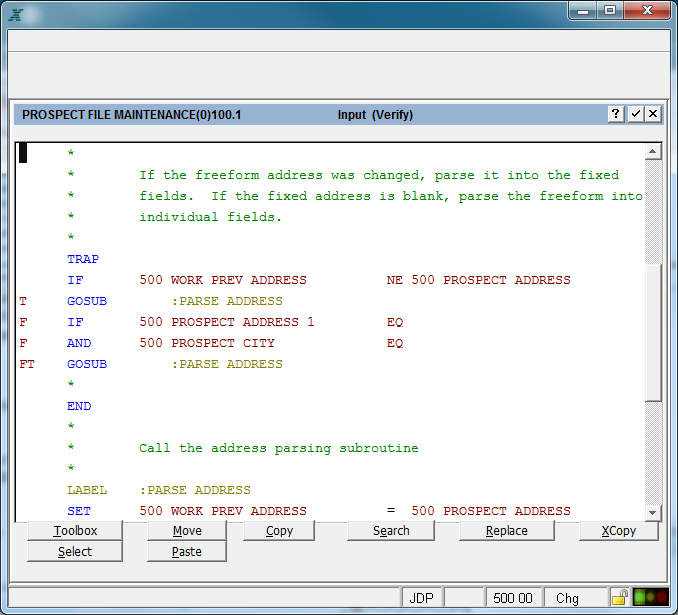The height and width of the screenshot is (615, 678).
Task: Maximize the application window
Action: click(610, 10)
